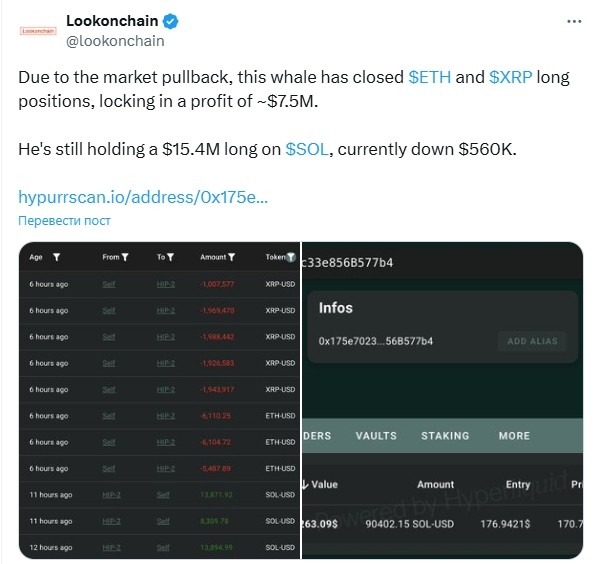Image resolution: width=598 pixels, height=564 pixels.
Task: Switch to the STAKING tab
Action: [x=445, y=436]
